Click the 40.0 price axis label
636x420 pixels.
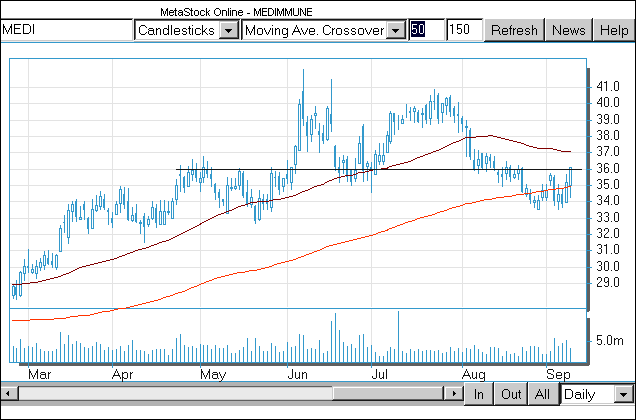(608, 103)
